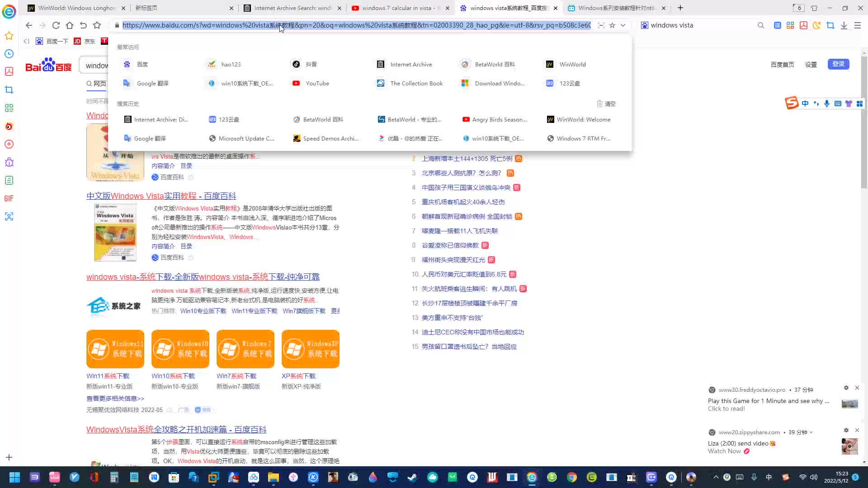This screenshot has height=488, width=868.
Task: Bookmark page with address bar star
Action: click(x=612, y=25)
